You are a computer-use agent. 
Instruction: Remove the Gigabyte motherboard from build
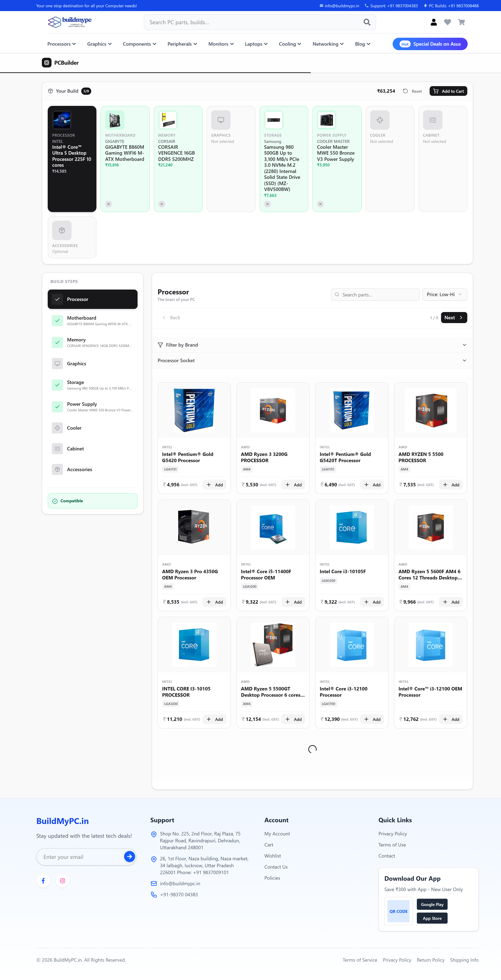tap(108, 204)
